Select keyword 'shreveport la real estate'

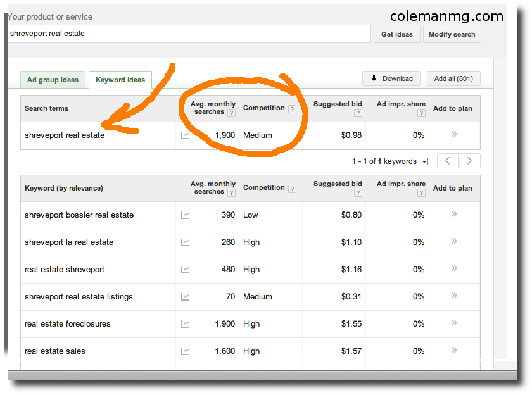tap(69, 242)
